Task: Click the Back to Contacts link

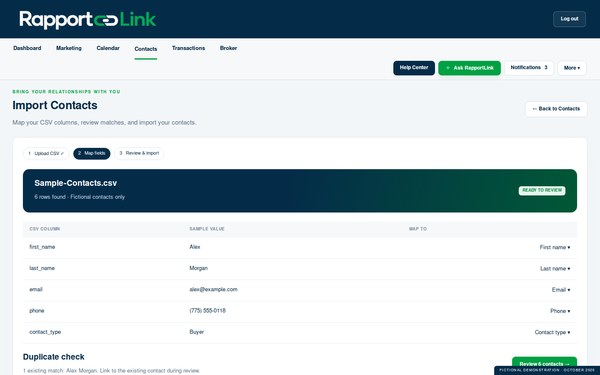Action: pos(556,109)
